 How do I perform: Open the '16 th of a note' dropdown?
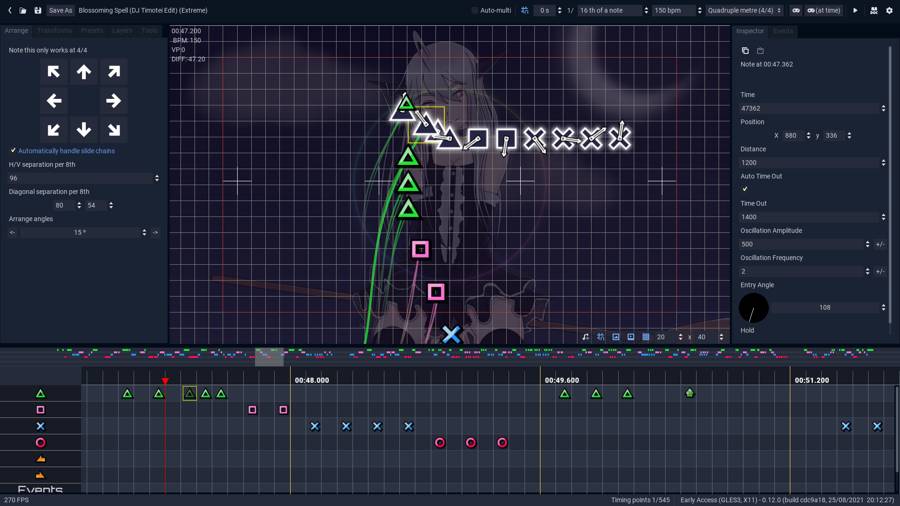613,10
